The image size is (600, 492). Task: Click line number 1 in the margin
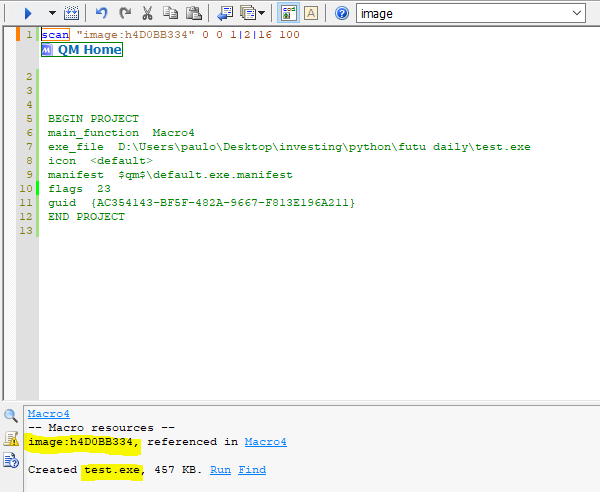click(29, 35)
